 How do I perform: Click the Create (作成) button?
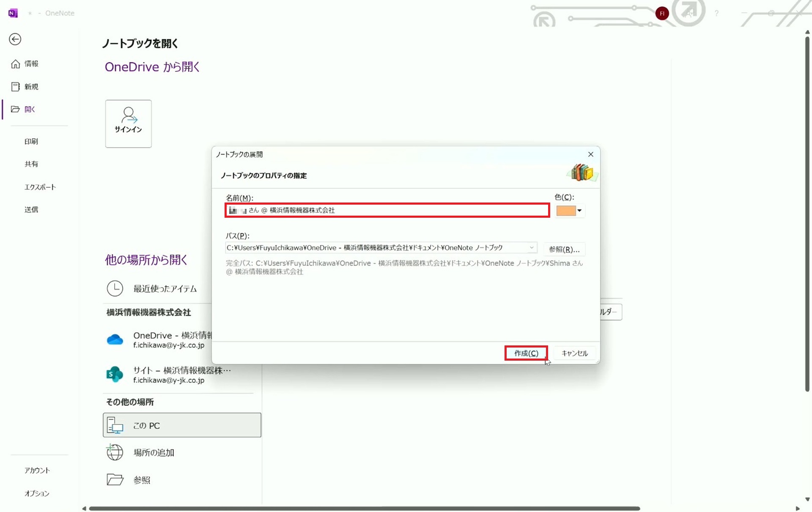tap(526, 353)
